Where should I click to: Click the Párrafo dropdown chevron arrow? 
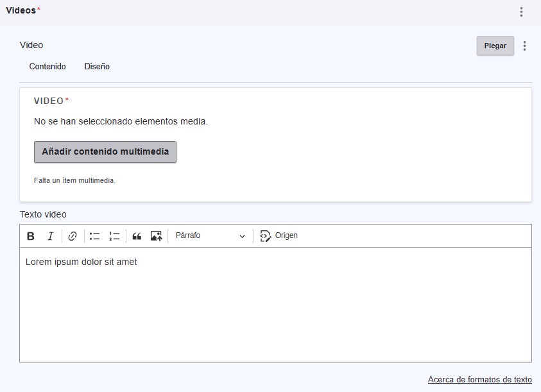point(242,236)
